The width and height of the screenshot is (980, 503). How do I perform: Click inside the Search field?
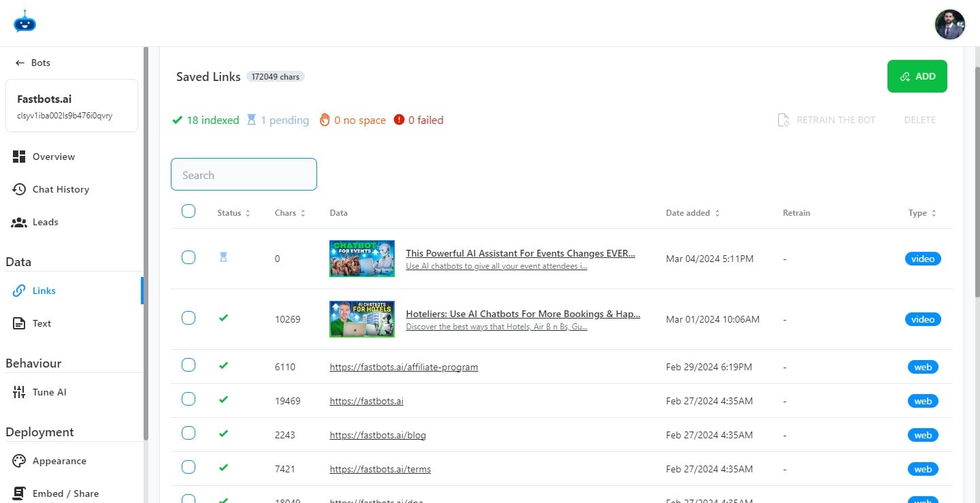pyautogui.click(x=243, y=174)
